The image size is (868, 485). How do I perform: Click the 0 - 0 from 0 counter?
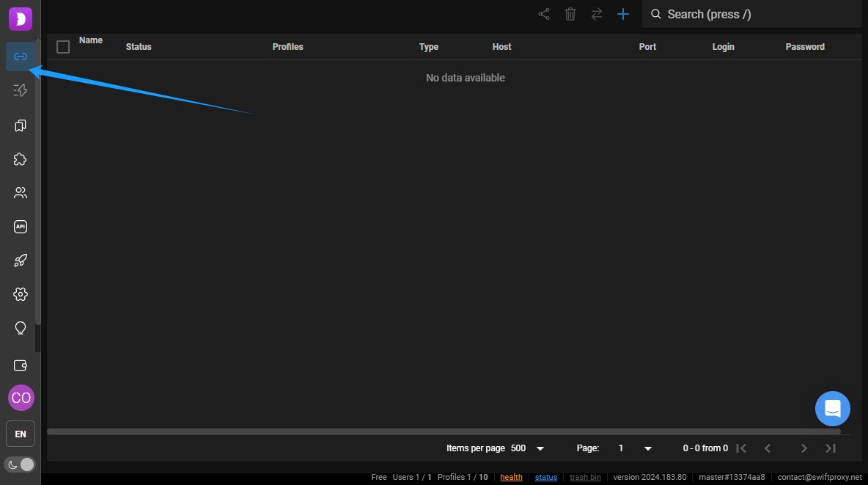(x=705, y=448)
